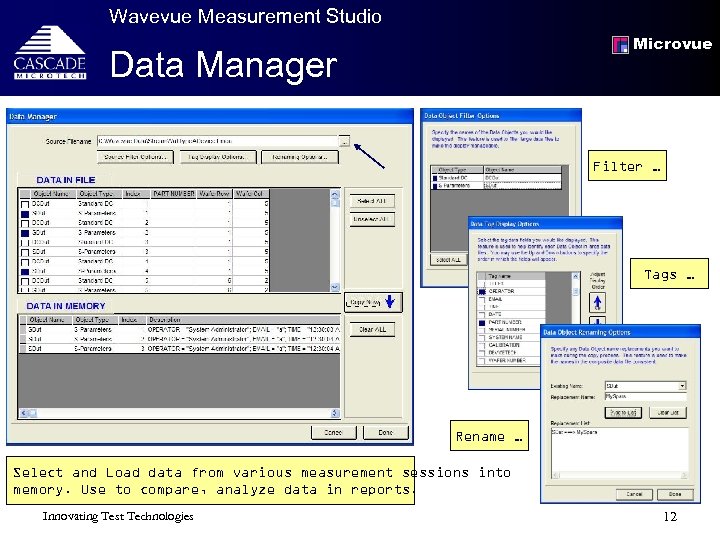Viewport: 720px width, 540px height.
Task: Open Source Filter Options dialog button
Action: click(135, 157)
